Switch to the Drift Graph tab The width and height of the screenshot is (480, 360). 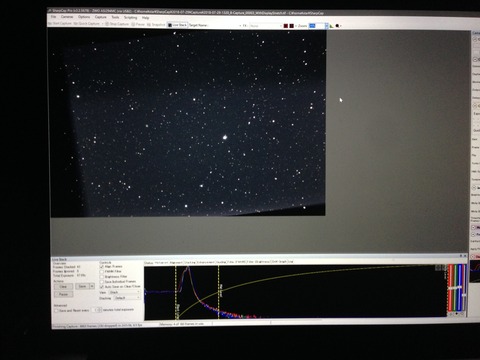coord(279,262)
